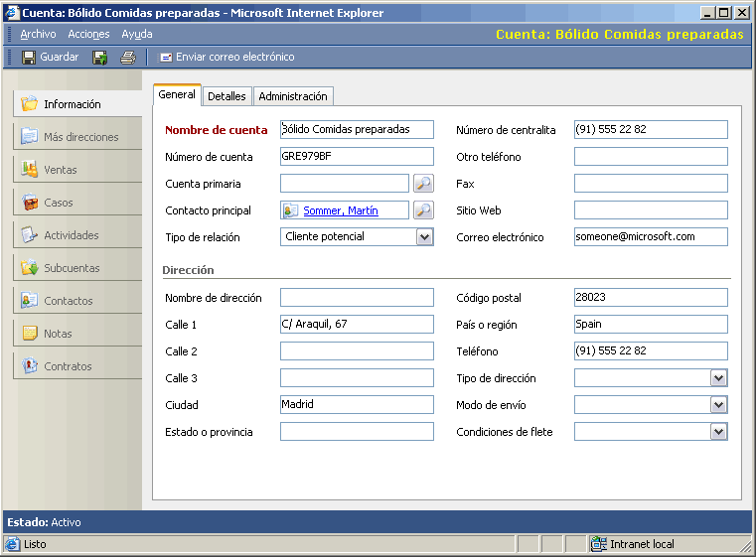Open the Acciones menu
756x557 pixels.
(x=88, y=34)
